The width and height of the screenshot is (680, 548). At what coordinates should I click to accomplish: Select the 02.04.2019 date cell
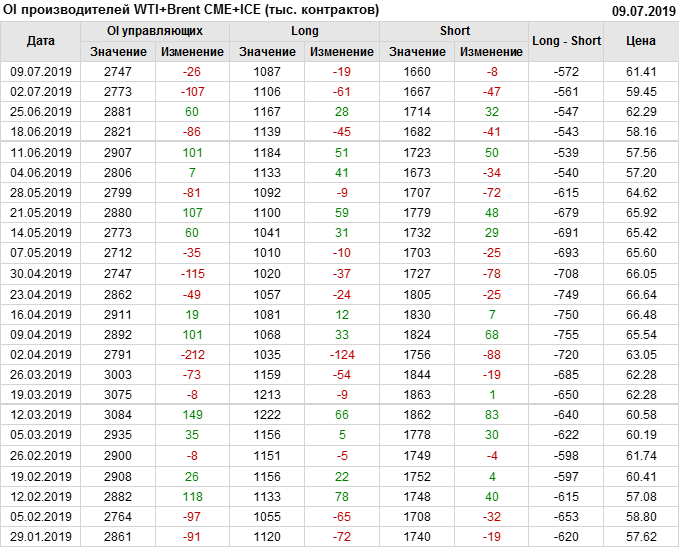click(41, 354)
